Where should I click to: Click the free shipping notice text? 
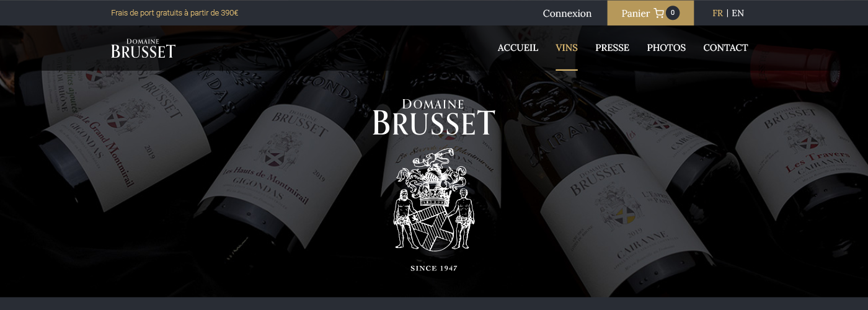click(175, 13)
